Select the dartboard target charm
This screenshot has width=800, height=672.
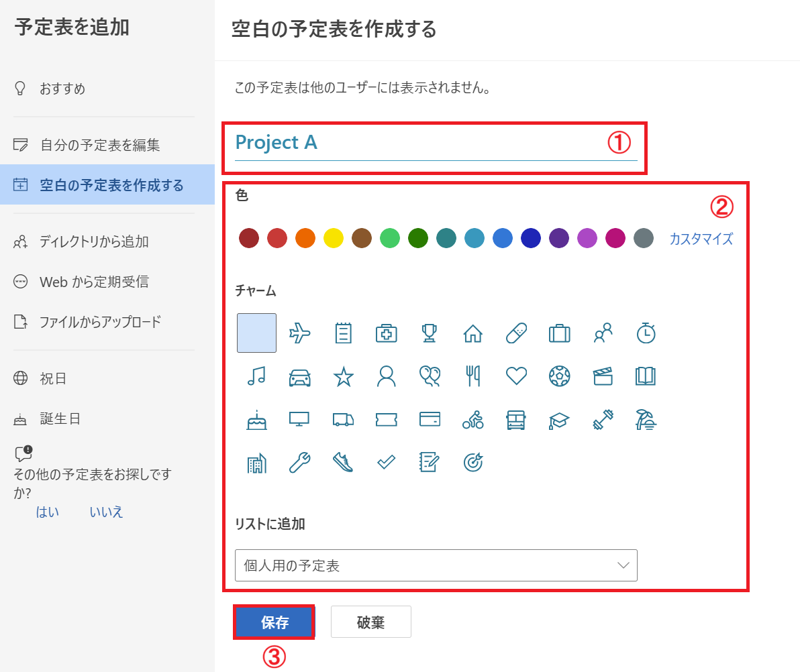pos(473,462)
